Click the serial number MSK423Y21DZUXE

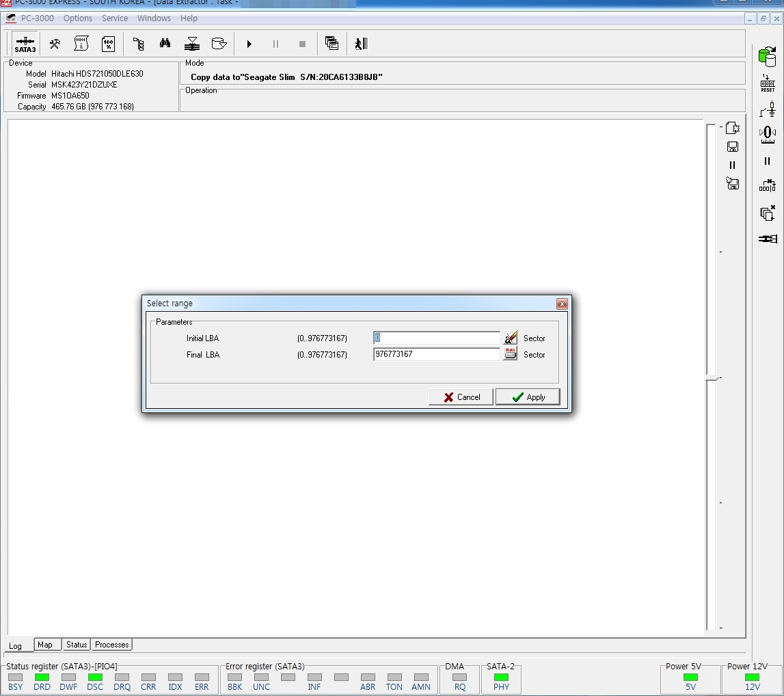click(x=84, y=85)
